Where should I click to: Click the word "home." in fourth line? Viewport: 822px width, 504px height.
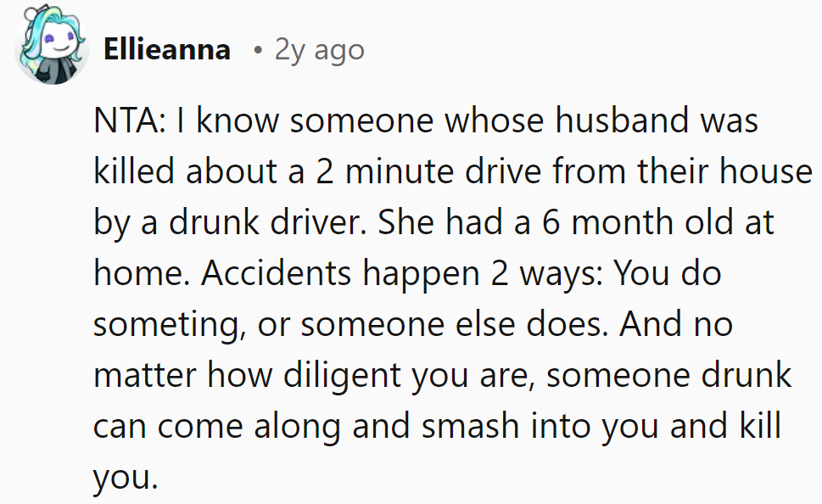point(142,274)
